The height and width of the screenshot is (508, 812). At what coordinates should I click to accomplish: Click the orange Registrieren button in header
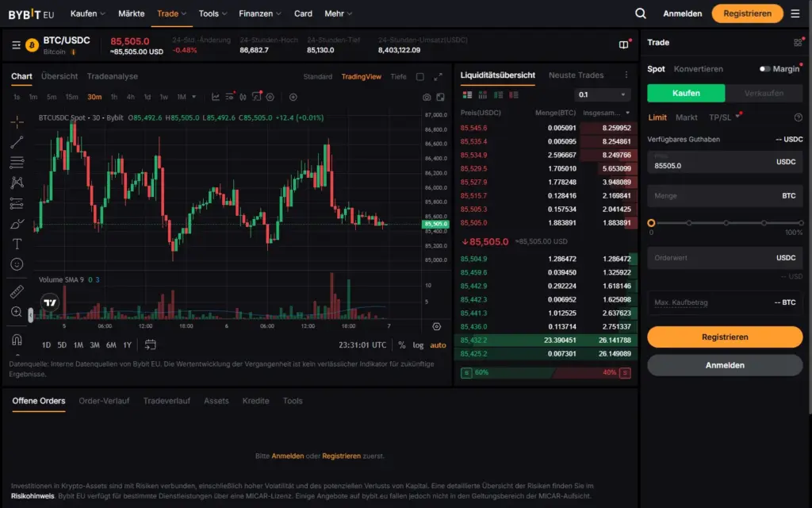pyautogui.click(x=747, y=13)
